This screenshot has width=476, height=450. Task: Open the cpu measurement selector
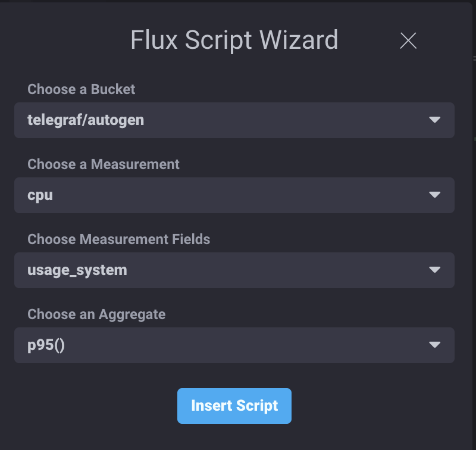[x=40, y=195]
